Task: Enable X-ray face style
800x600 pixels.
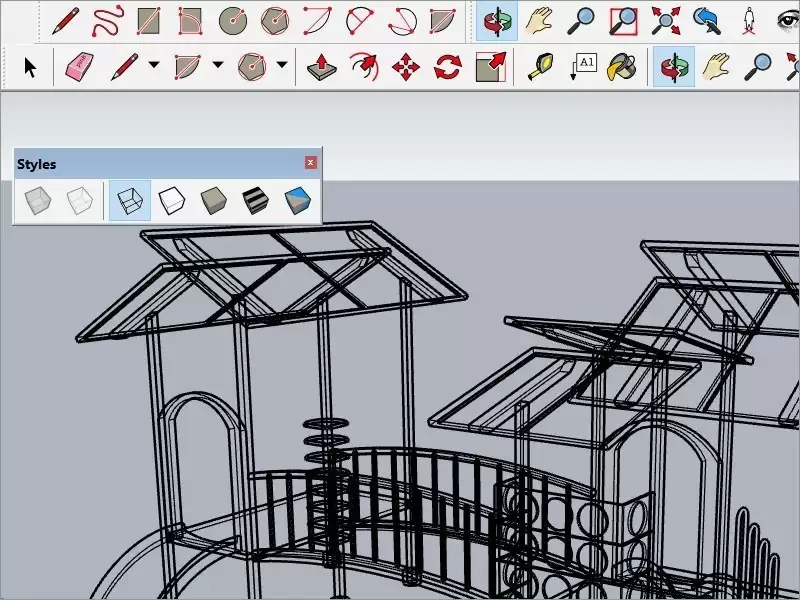Action: 38,198
